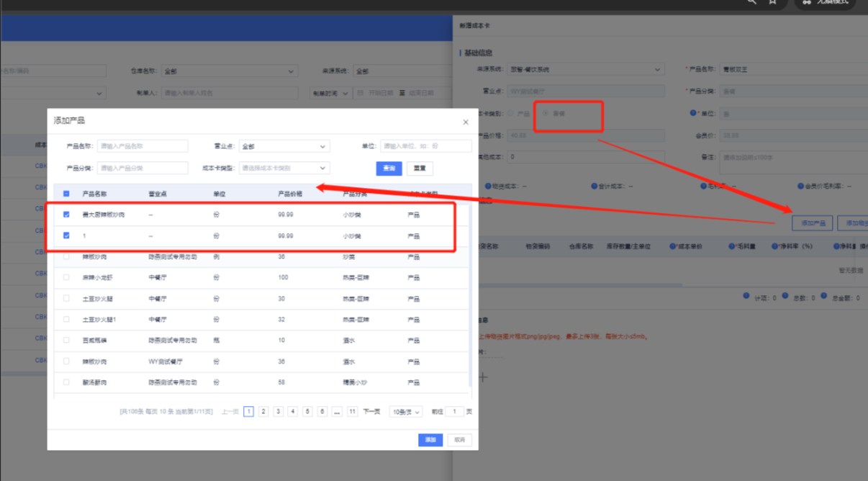Open the 来源系统 旅管-餐饮系统 dropdown
This screenshot has width=868, height=481.
click(585, 70)
